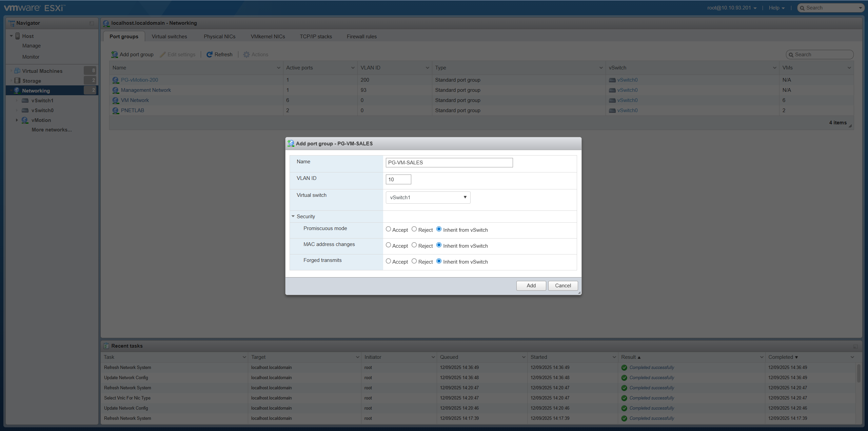Viewport: 868px width, 431px height.
Task: Open the Management Network link
Action: pyautogui.click(x=146, y=90)
